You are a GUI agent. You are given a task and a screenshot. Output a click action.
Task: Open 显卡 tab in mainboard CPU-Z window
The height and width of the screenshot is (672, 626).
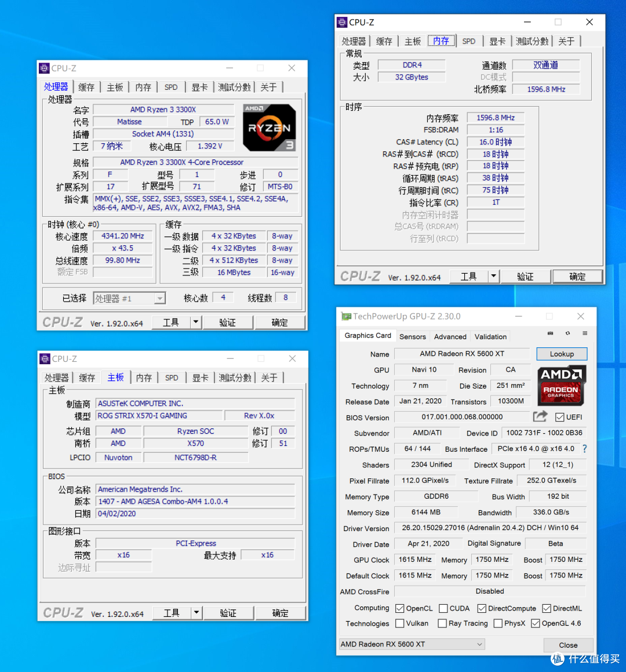pos(199,377)
